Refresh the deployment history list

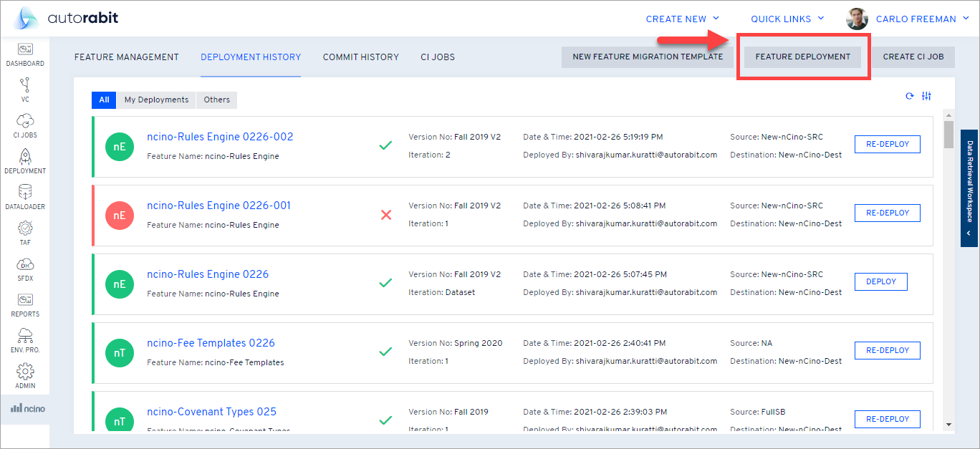pyautogui.click(x=910, y=97)
